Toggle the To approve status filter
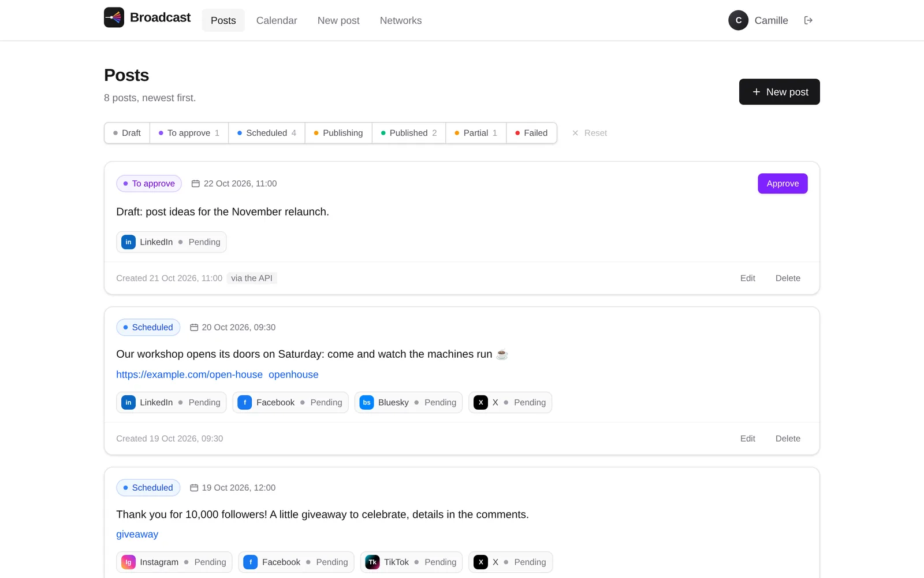Screen dimensions: 924x578 pos(189,133)
